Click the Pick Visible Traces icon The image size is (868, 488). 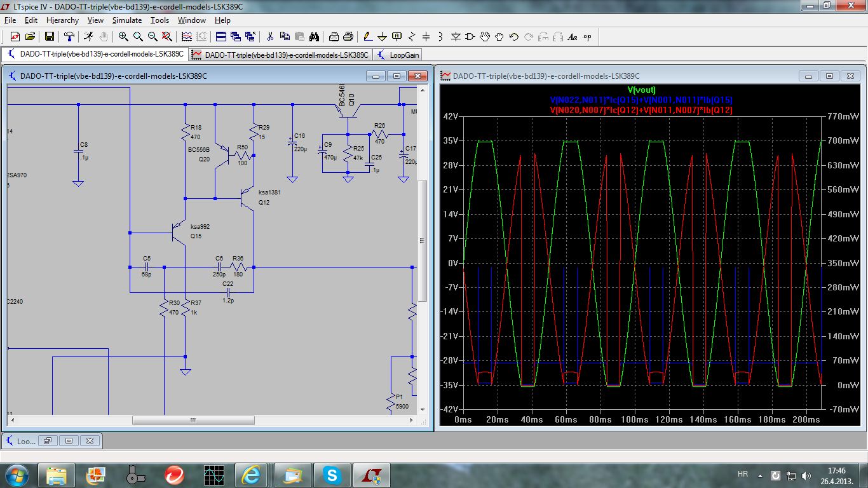click(x=187, y=36)
